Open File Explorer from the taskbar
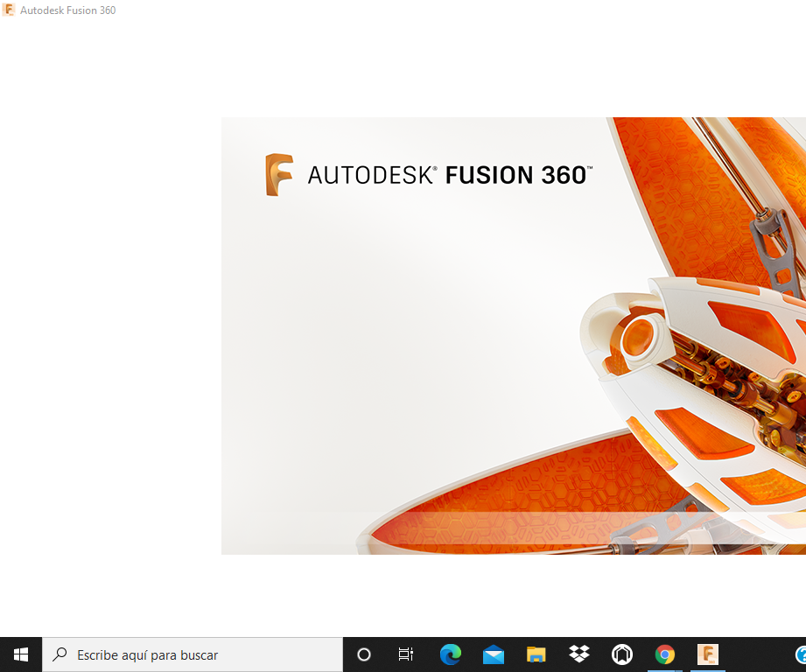The height and width of the screenshot is (672, 806). pyautogui.click(x=536, y=654)
